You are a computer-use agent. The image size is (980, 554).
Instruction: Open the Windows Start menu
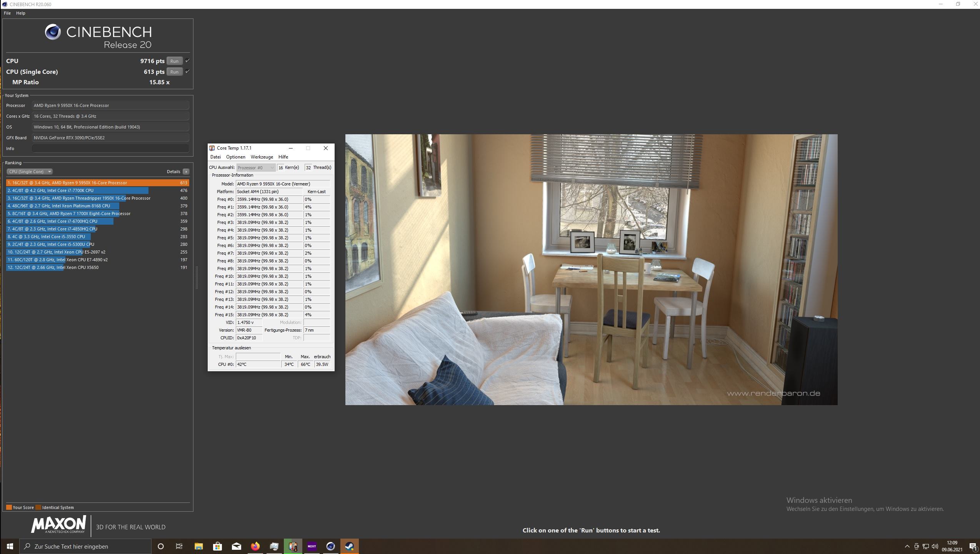pyautogui.click(x=10, y=546)
